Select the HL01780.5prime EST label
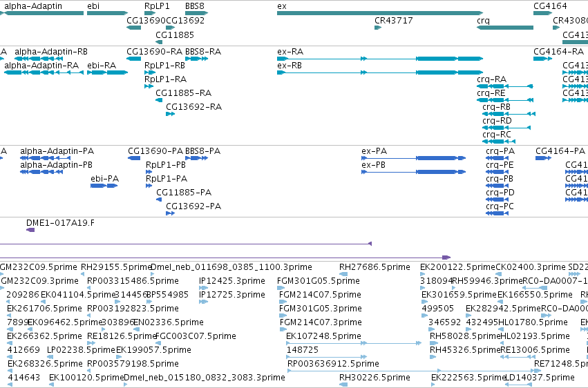The image size is (588, 388). [533, 322]
